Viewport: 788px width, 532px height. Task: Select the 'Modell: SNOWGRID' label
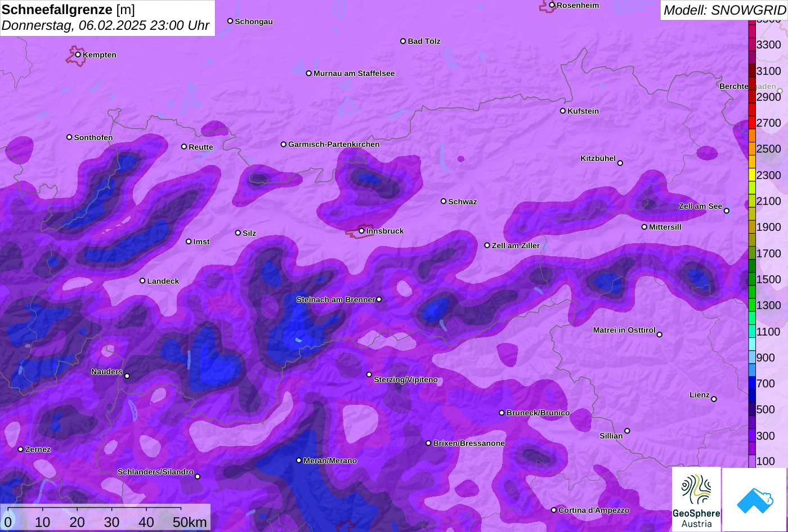click(x=724, y=10)
